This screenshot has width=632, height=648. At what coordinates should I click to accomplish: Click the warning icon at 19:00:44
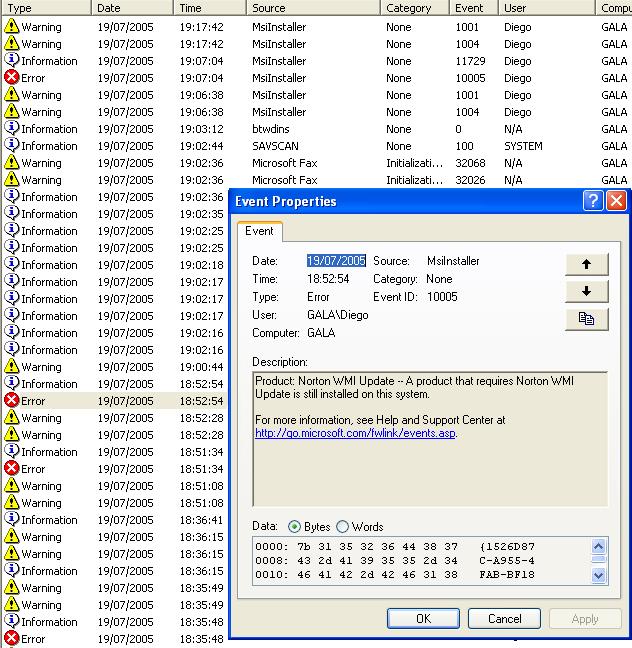[x=12, y=367]
